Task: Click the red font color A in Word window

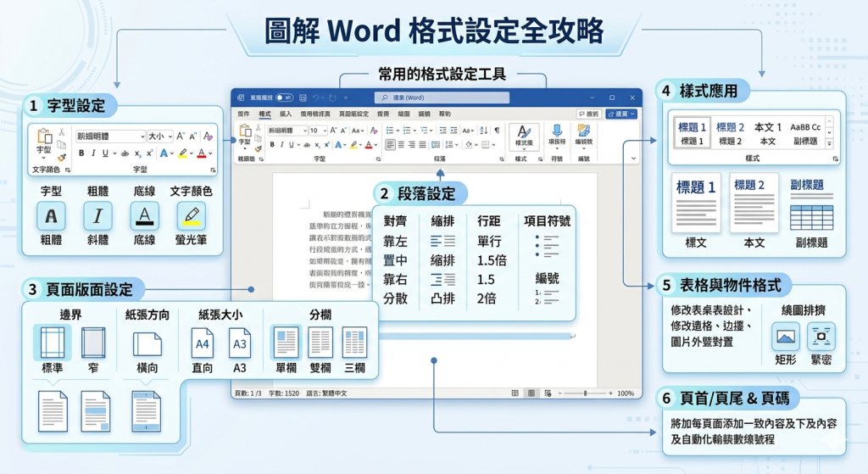Action: [369, 144]
